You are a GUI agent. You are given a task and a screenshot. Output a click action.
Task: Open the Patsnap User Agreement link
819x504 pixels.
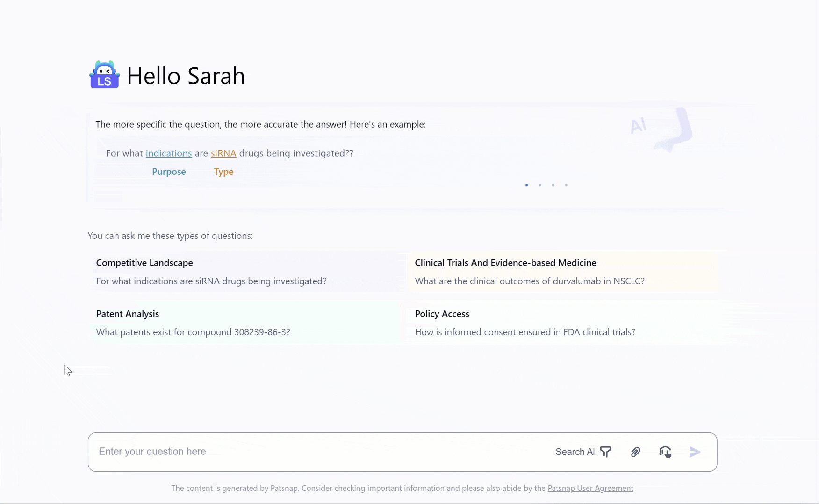click(x=590, y=488)
